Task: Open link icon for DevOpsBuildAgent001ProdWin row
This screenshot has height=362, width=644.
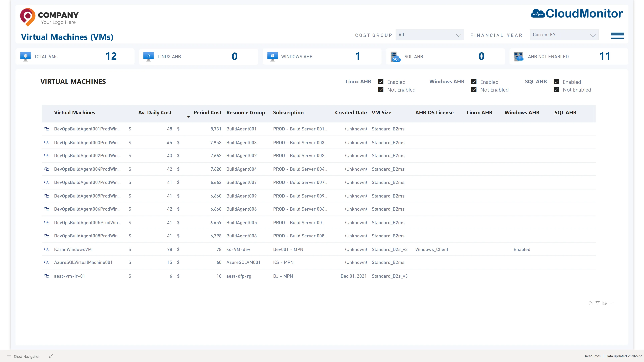Action: pos(46,129)
